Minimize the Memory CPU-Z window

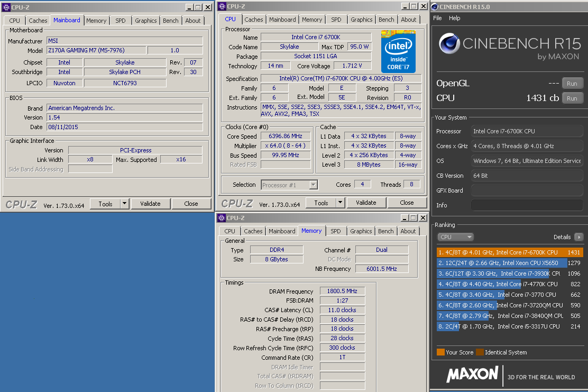coord(405,217)
